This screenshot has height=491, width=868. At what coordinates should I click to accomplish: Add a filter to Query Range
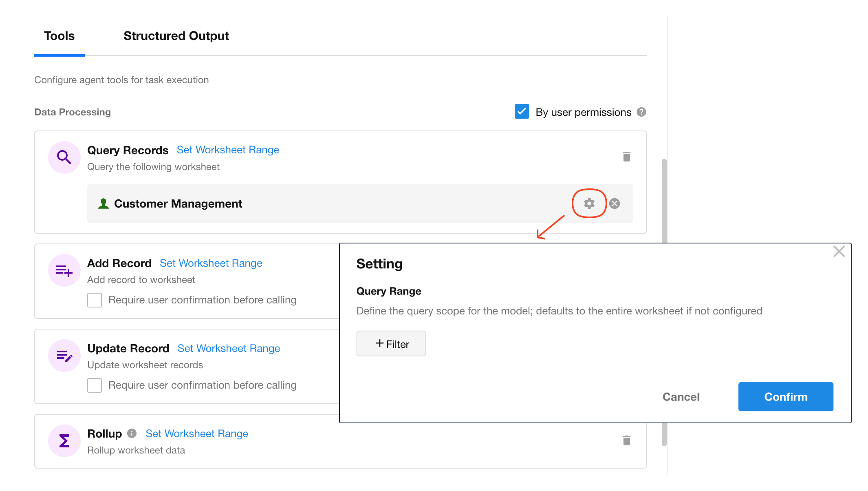point(391,344)
